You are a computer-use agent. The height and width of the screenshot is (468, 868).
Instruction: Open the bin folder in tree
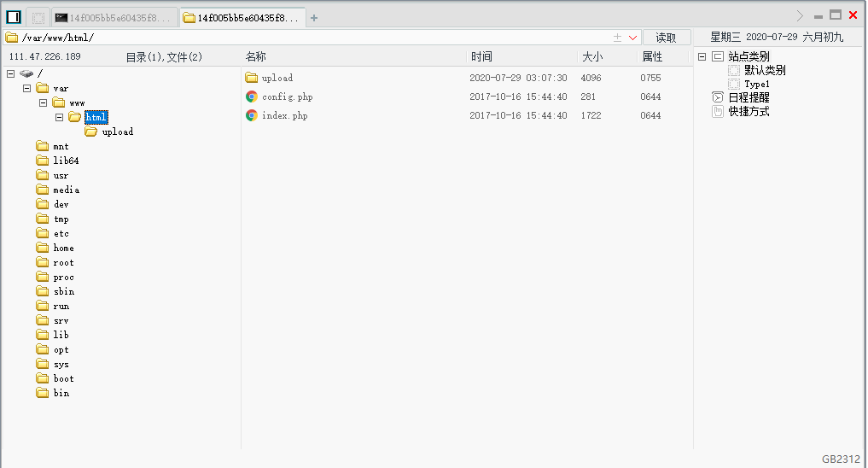[x=53, y=393]
